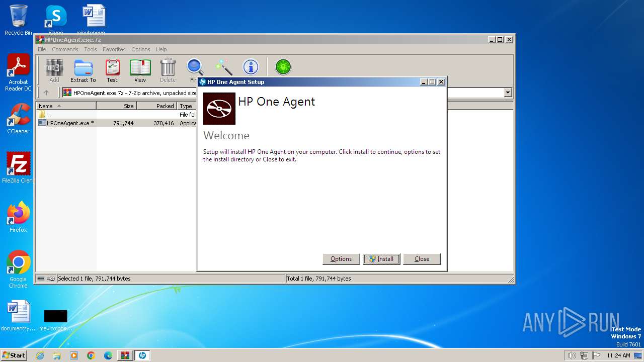Image resolution: width=644 pixels, height=362 pixels.
Task: Open the Tools menu
Action: [91, 49]
